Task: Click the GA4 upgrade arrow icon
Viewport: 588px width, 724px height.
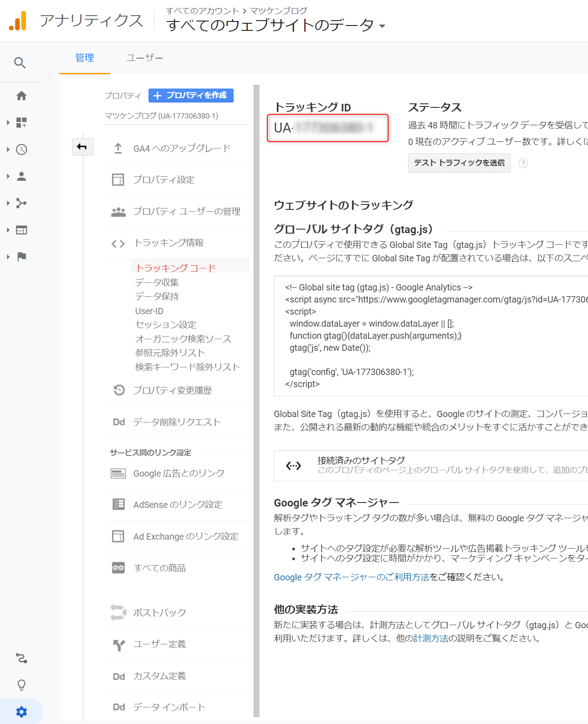Action: click(x=118, y=148)
